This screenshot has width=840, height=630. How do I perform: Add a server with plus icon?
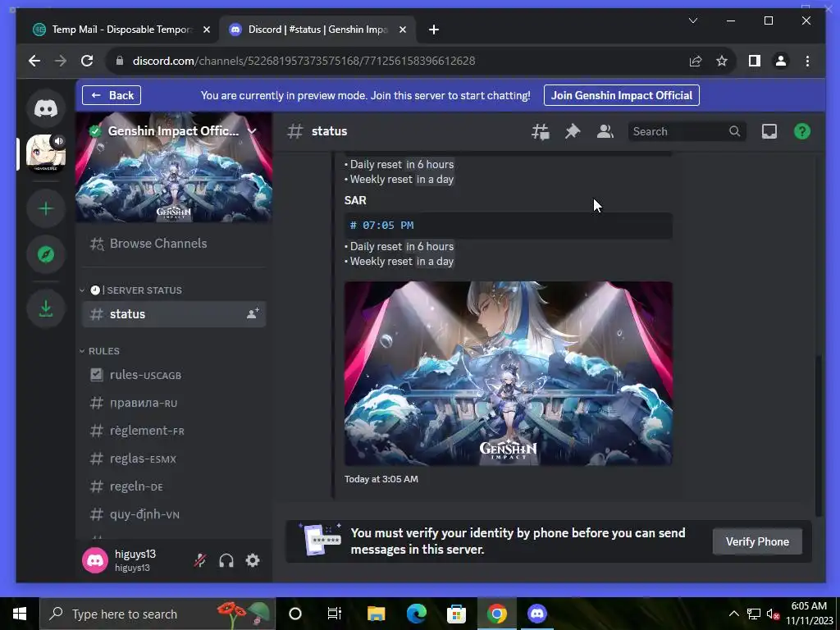[46, 208]
